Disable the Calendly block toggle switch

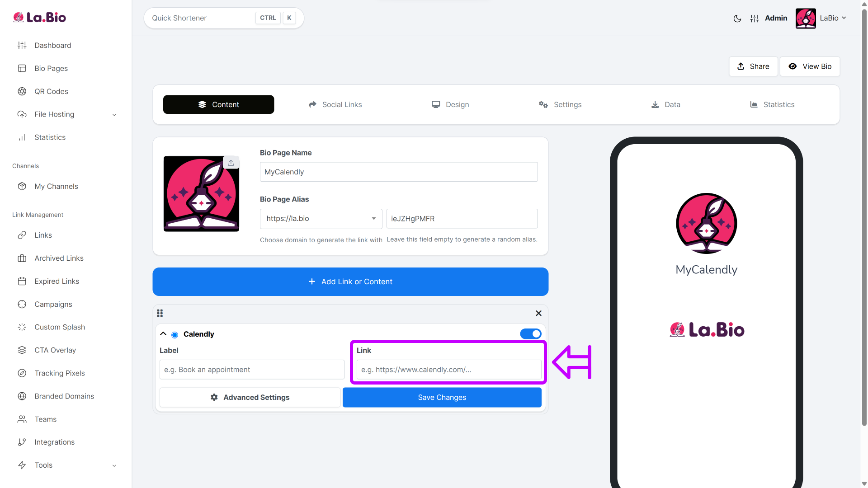tap(531, 334)
